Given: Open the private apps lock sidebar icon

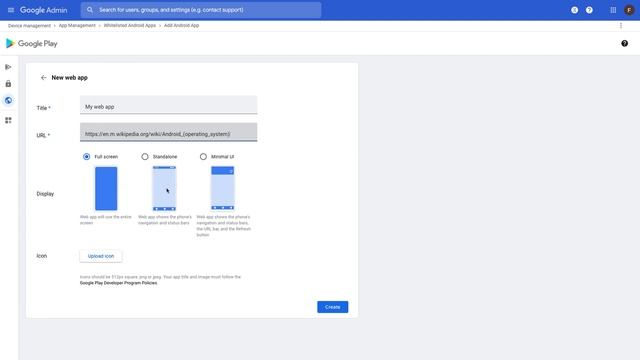Looking at the screenshot, I should [8, 84].
